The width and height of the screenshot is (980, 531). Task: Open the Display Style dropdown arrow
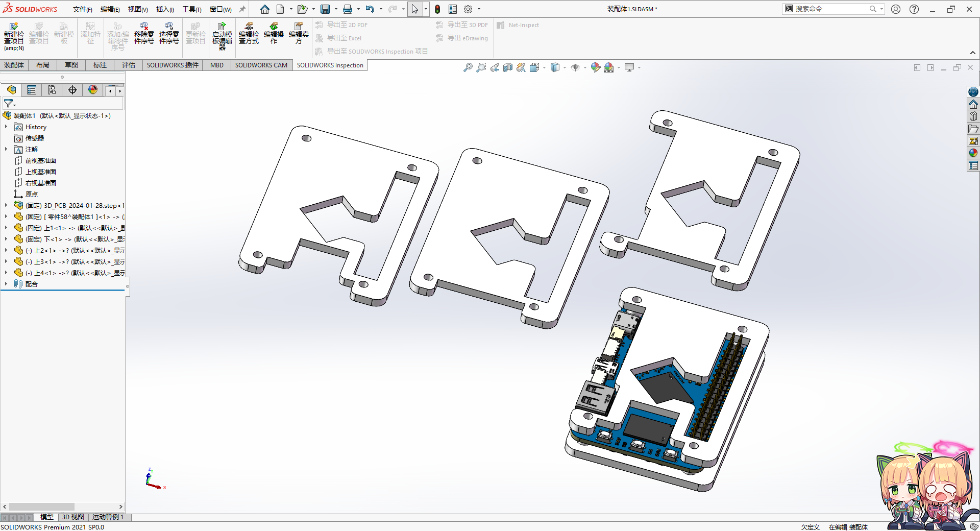point(565,67)
